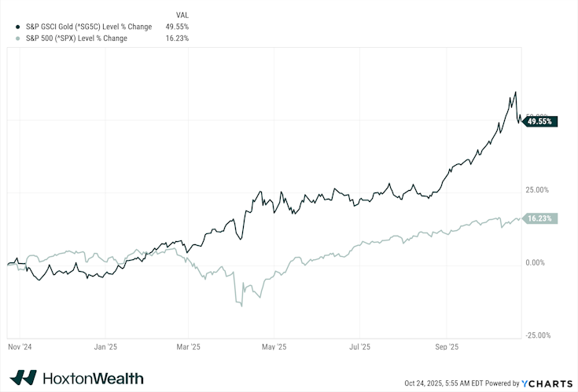578x392 pixels.
Task: Click the black dot beside S&P GSCI Gold
Action: tap(17, 27)
